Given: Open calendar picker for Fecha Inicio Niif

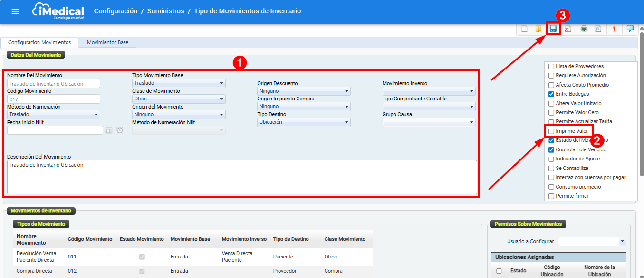Looking at the screenshot, I should coord(108,130).
